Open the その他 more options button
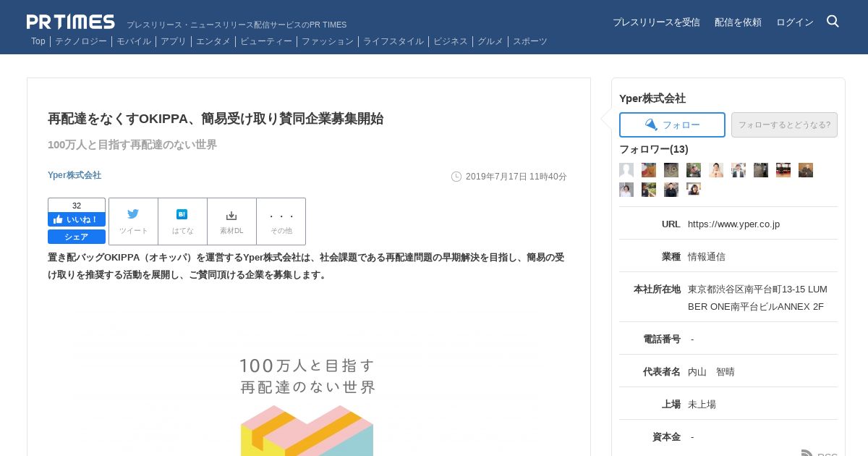The height and width of the screenshot is (456, 868). click(281, 221)
